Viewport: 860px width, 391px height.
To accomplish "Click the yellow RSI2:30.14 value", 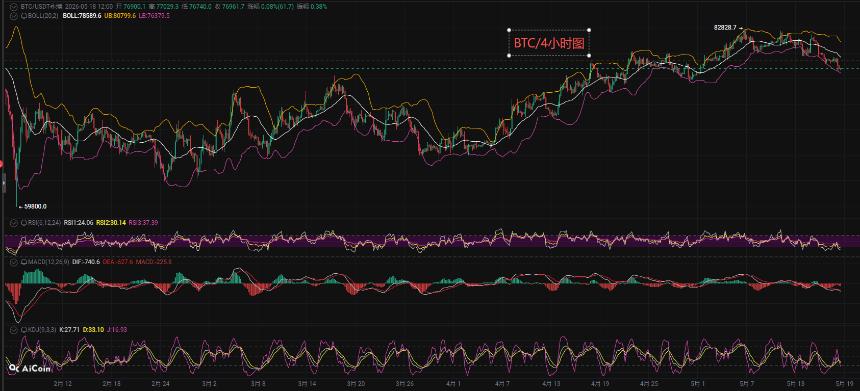I will point(111,223).
